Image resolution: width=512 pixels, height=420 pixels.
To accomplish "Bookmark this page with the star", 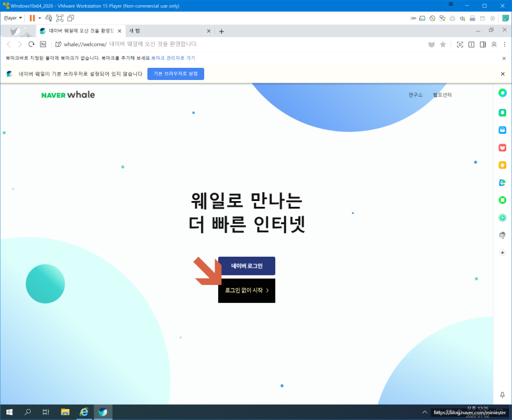I will [443, 44].
